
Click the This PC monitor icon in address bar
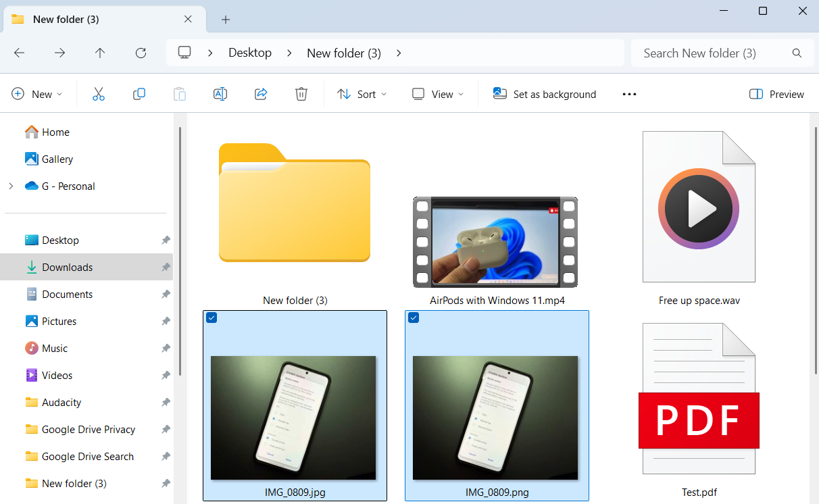(x=184, y=53)
